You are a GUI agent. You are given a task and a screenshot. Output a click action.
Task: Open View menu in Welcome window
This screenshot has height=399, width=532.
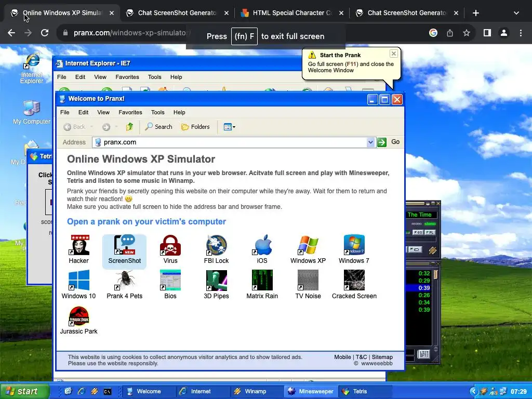click(103, 112)
